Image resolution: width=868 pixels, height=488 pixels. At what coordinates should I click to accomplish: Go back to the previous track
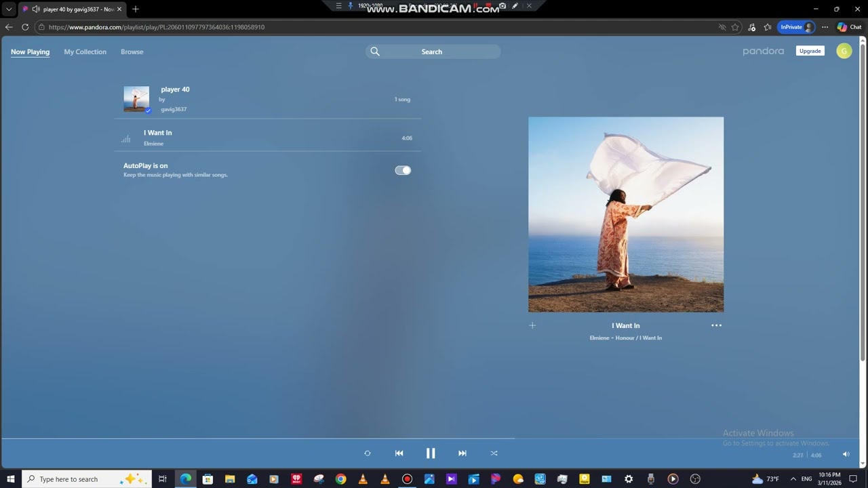(399, 453)
